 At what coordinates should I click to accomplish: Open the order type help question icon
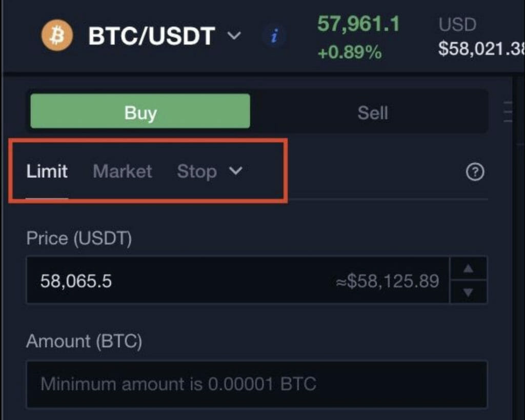click(x=475, y=172)
